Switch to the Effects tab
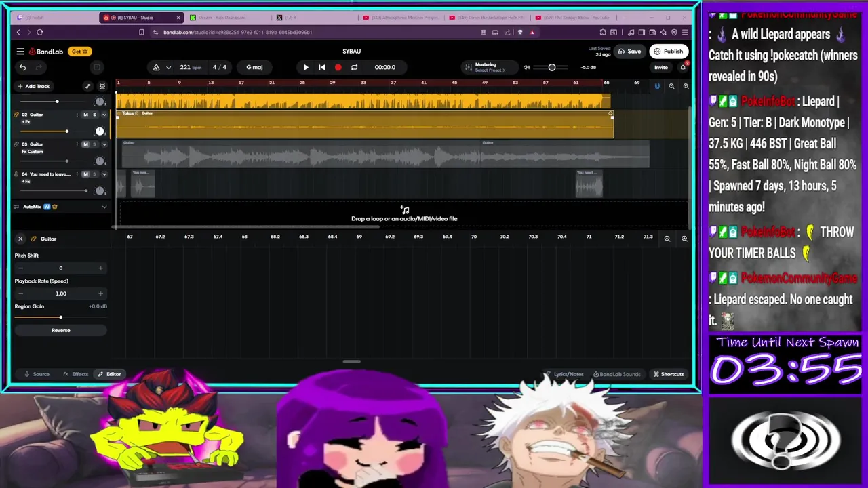Viewport: 868px width, 488px height. (x=75, y=374)
